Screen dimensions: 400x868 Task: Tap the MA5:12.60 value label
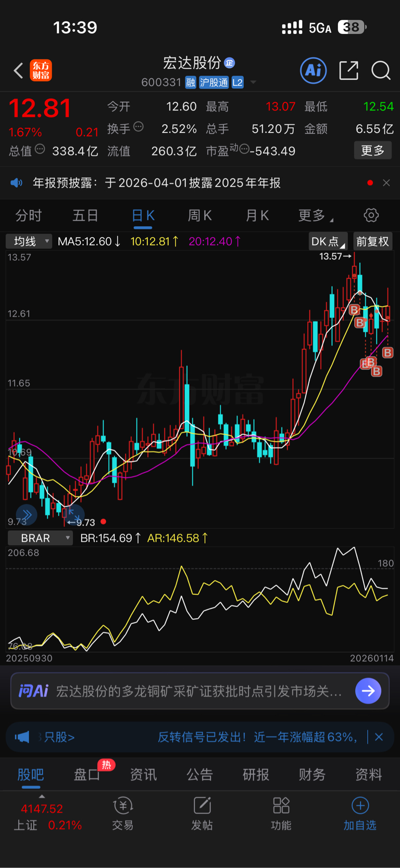point(89,241)
